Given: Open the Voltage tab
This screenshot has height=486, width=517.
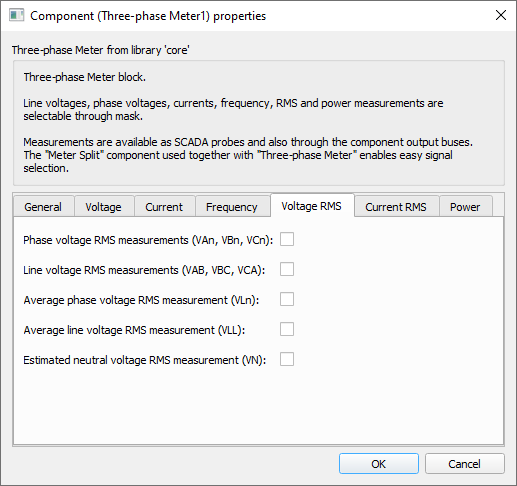Looking at the screenshot, I should 104,207.
